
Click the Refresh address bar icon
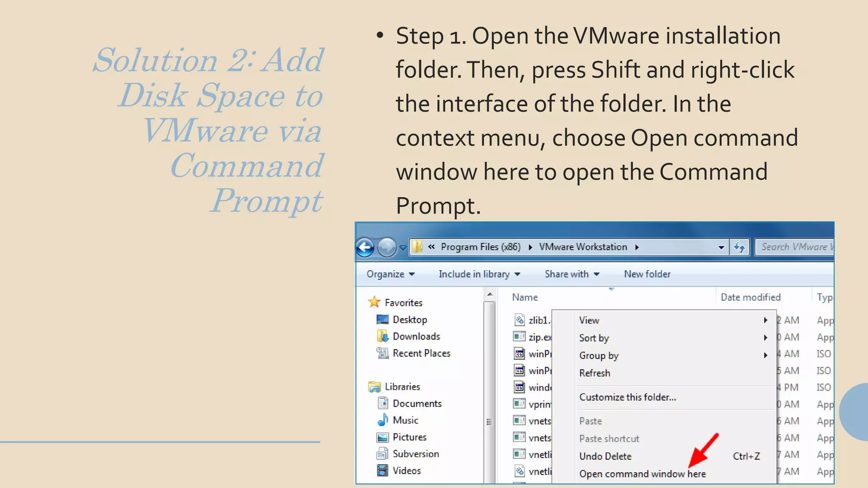coord(739,247)
